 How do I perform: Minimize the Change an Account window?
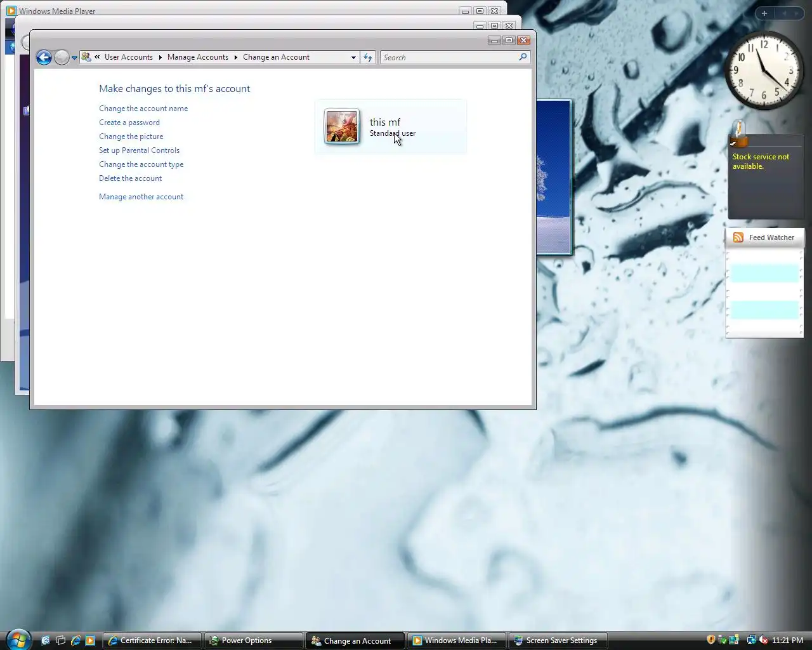point(495,41)
